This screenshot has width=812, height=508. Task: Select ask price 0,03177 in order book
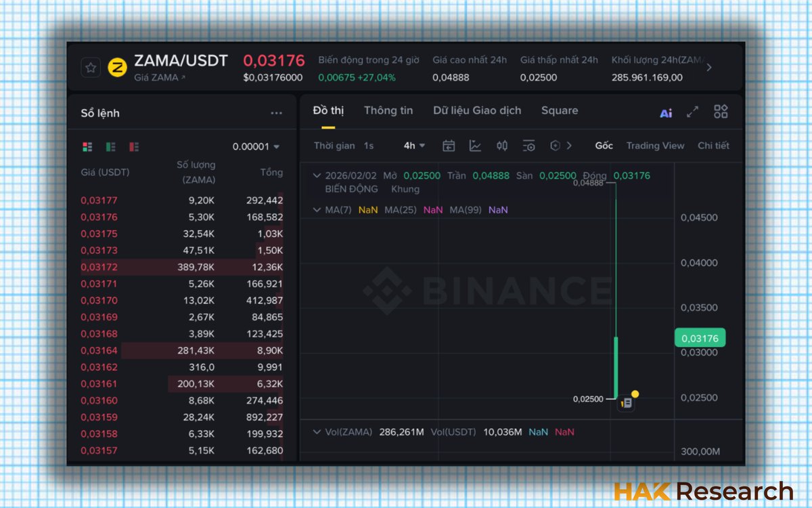click(x=99, y=200)
